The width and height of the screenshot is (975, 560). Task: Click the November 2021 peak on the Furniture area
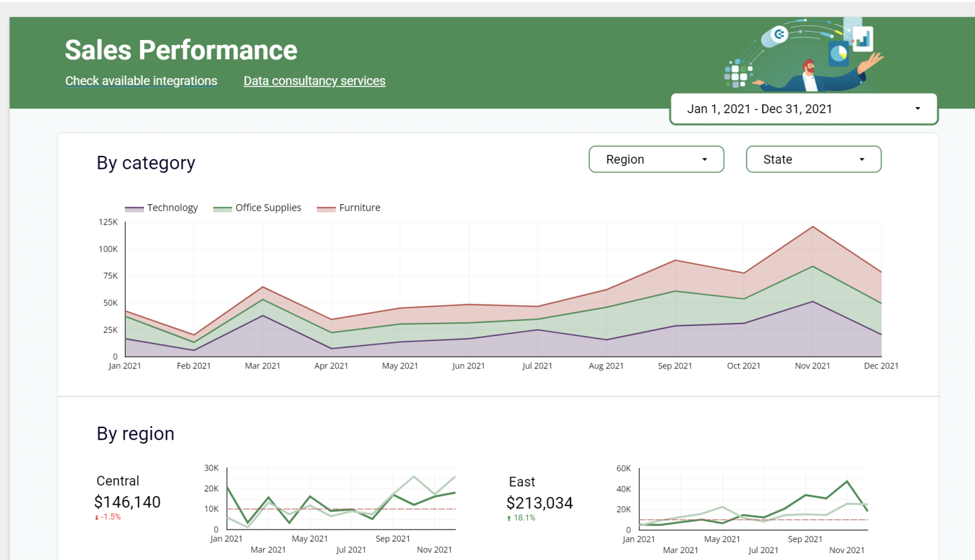pyautogui.click(x=812, y=226)
